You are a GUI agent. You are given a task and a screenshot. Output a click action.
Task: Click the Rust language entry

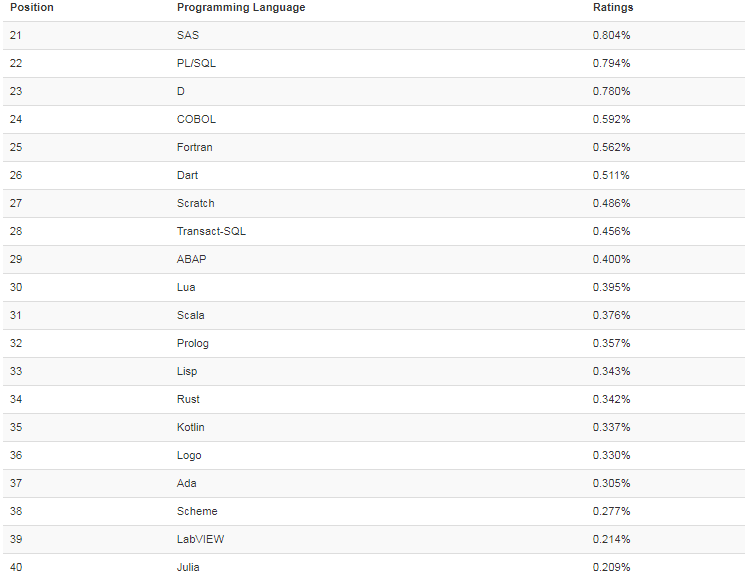[188, 400]
